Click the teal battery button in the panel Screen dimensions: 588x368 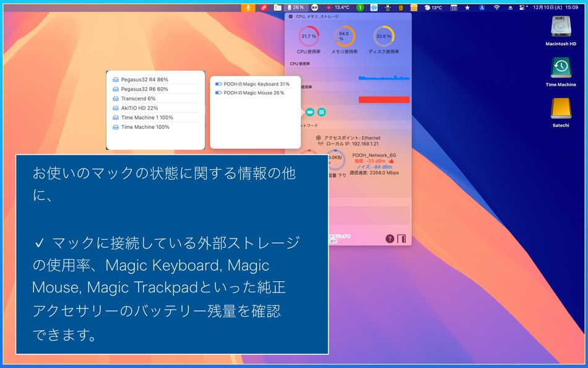309,112
